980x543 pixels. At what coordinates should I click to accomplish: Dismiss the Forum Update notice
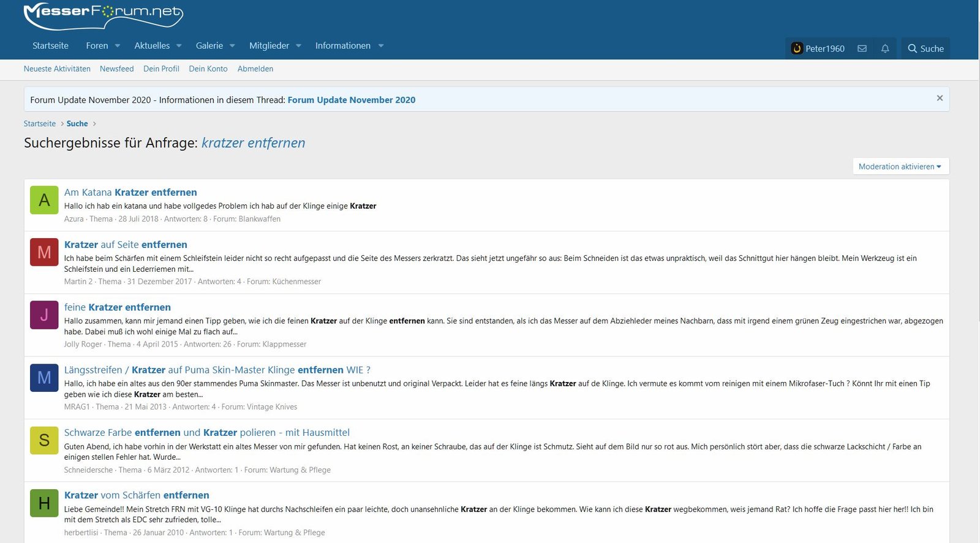point(940,98)
